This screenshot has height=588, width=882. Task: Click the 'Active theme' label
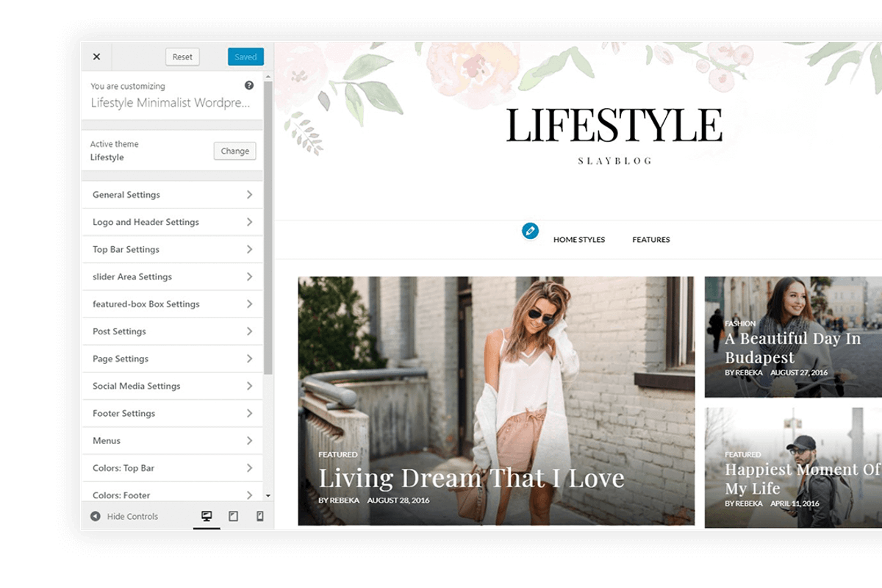(115, 144)
